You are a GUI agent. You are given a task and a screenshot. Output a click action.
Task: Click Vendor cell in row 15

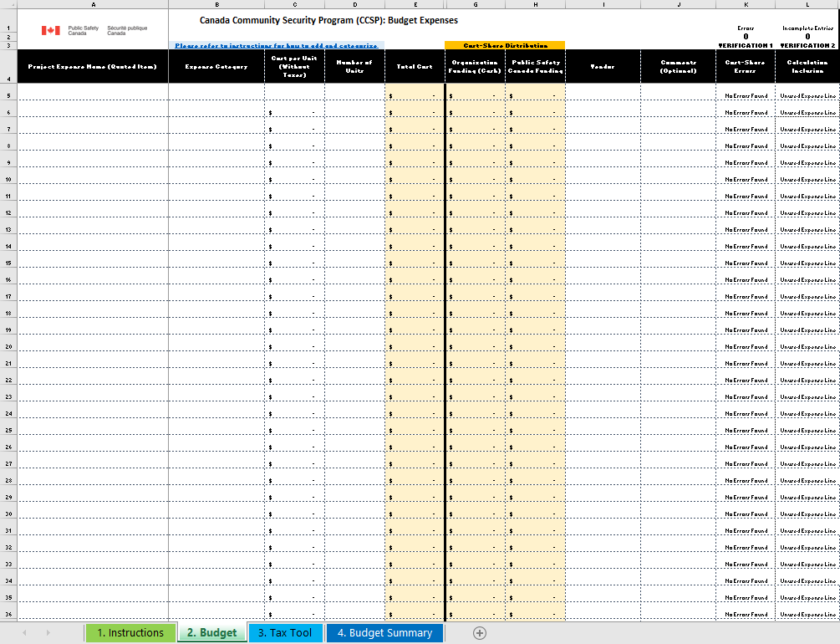pyautogui.click(x=603, y=263)
